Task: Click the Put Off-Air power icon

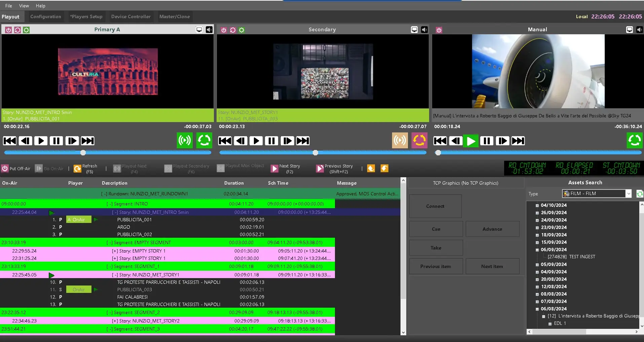Action: (x=5, y=168)
